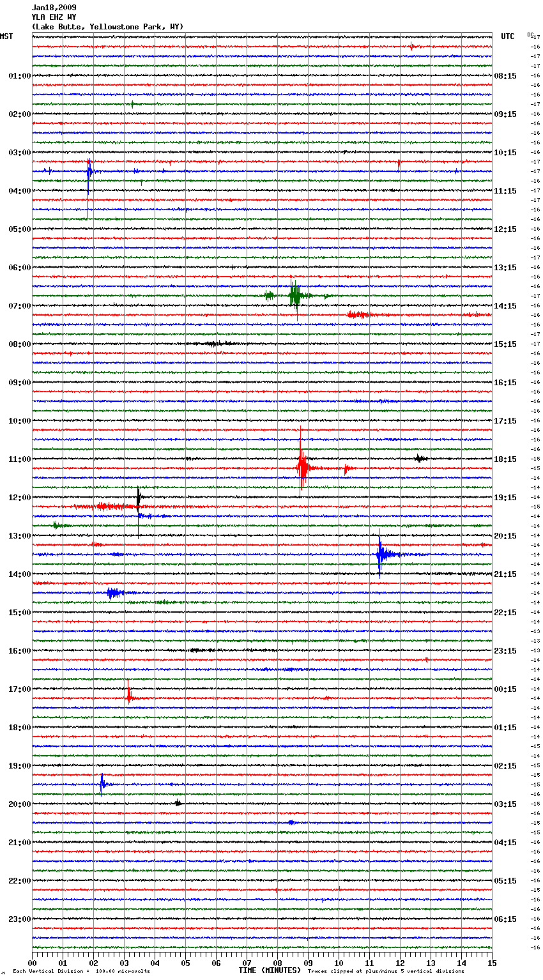543x980 pixels.
Task: Click minute tick 15 on the bottom axis
Action: [492, 963]
